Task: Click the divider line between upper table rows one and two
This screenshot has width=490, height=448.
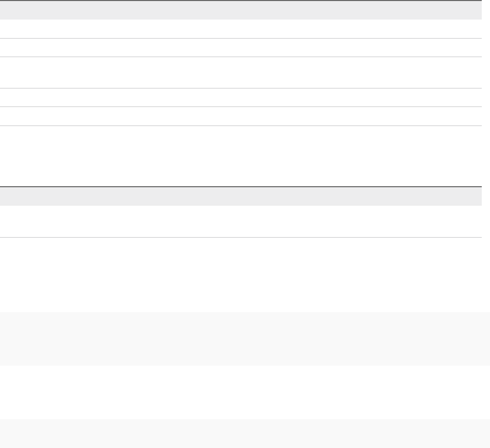Action: point(241,38)
